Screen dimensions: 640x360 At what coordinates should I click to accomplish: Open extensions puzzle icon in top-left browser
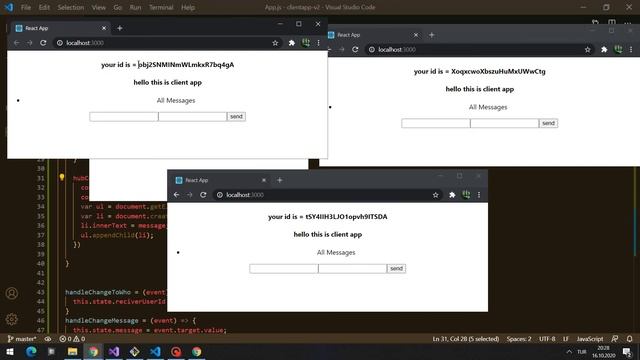tap(292, 43)
